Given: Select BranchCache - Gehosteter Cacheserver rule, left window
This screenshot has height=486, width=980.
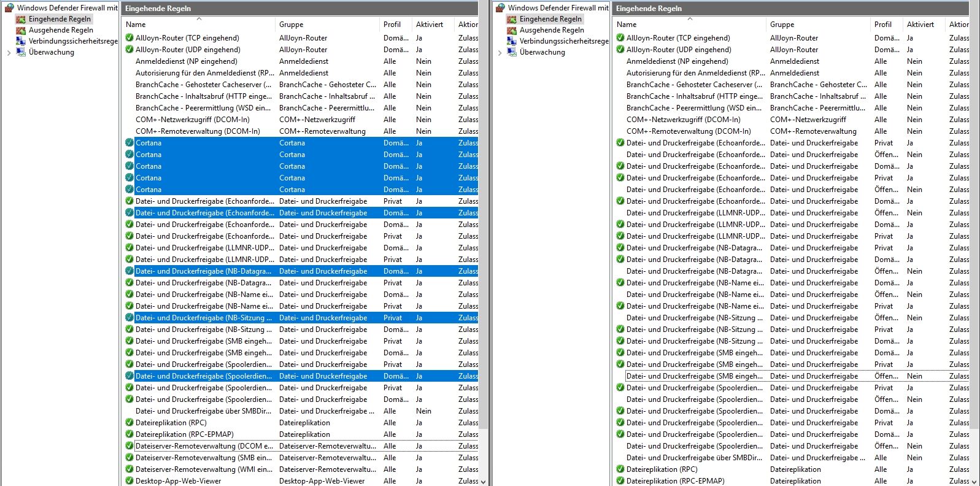Looking at the screenshot, I should click(x=203, y=85).
